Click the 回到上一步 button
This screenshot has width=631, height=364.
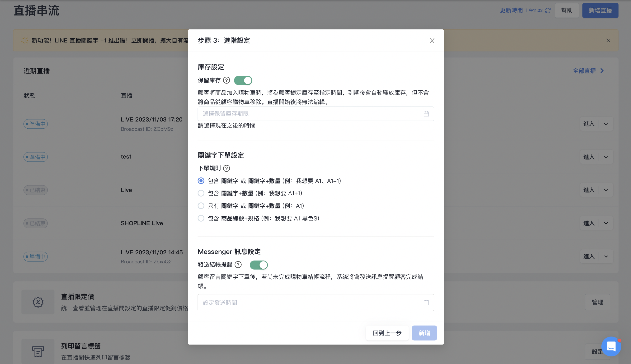click(x=387, y=333)
